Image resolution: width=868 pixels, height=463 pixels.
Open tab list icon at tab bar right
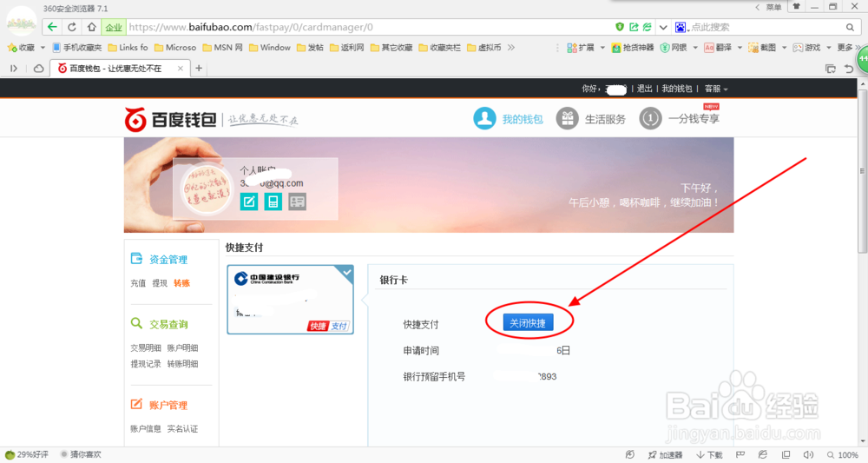click(x=831, y=69)
